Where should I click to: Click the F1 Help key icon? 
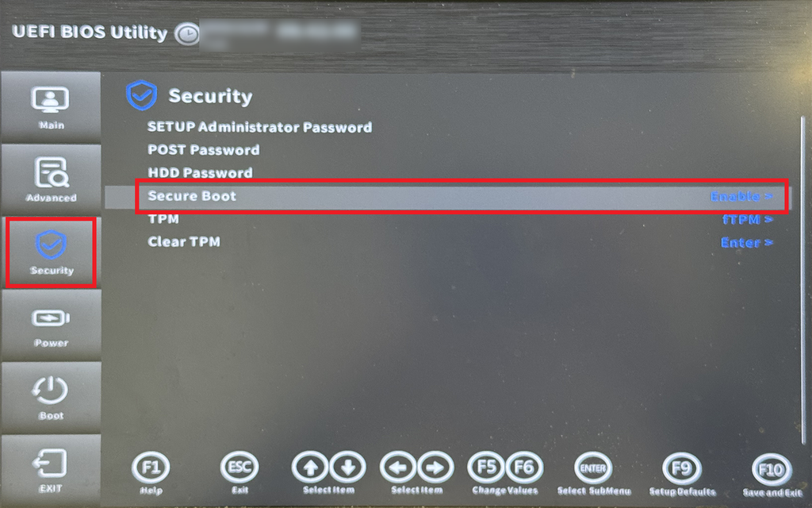point(151,468)
